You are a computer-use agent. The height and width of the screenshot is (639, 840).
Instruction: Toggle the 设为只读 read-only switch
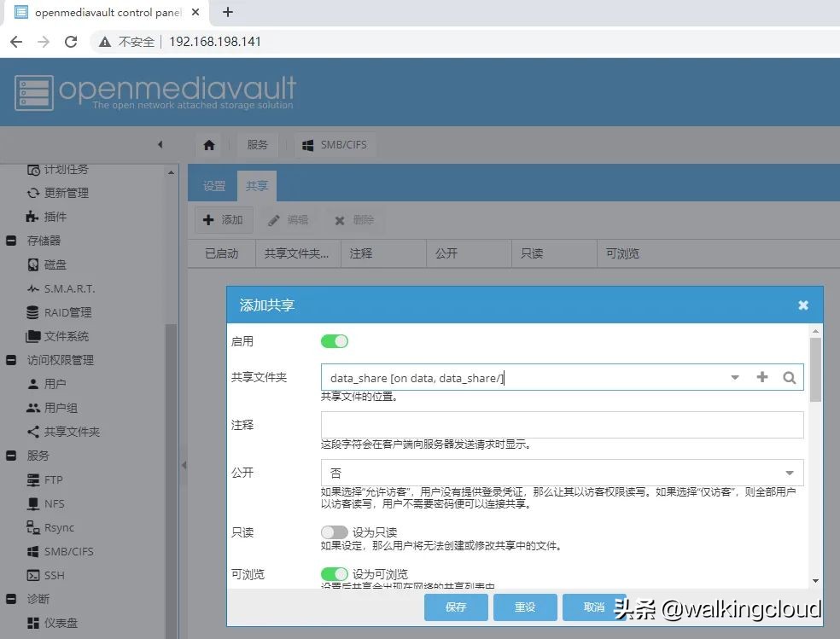[335, 532]
